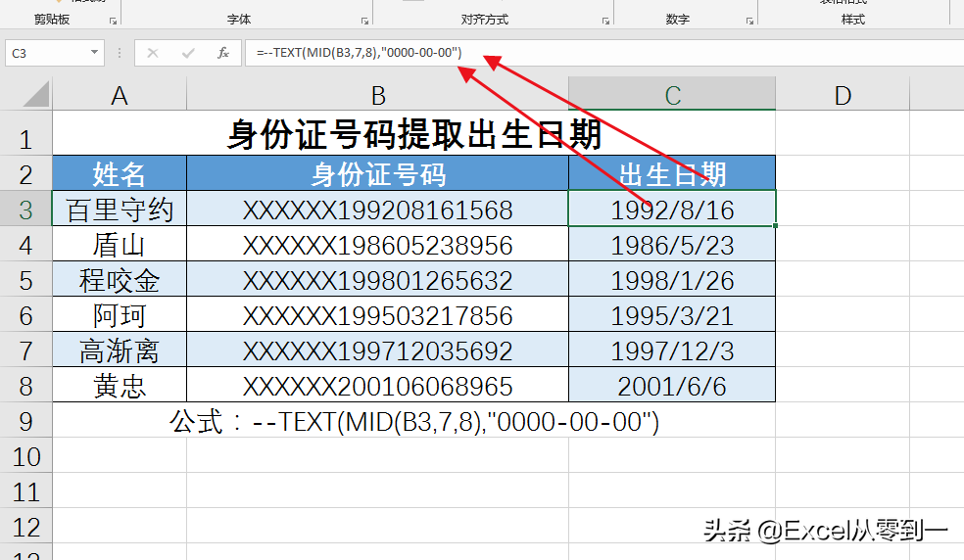Select row 1 header

tap(25, 133)
